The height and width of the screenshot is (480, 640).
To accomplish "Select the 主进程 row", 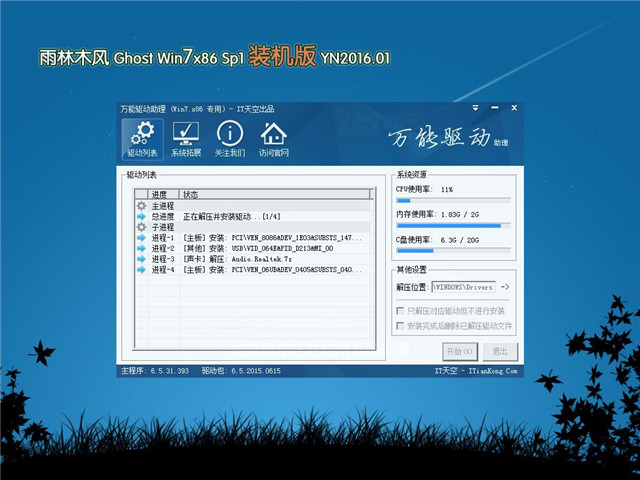I will tap(253, 206).
